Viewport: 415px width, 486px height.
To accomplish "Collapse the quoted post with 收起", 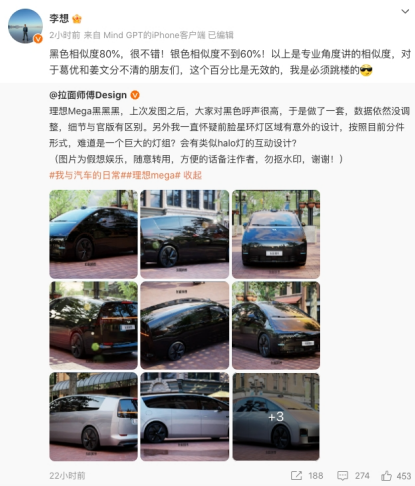I will (x=192, y=175).
